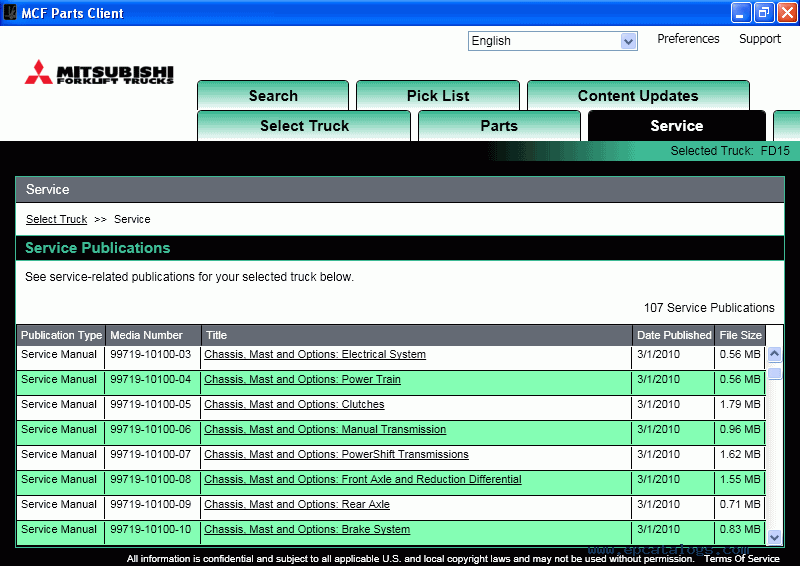Click the scrollbar down arrow
The height and width of the screenshot is (566, 800).
click(x=774, y=537)
